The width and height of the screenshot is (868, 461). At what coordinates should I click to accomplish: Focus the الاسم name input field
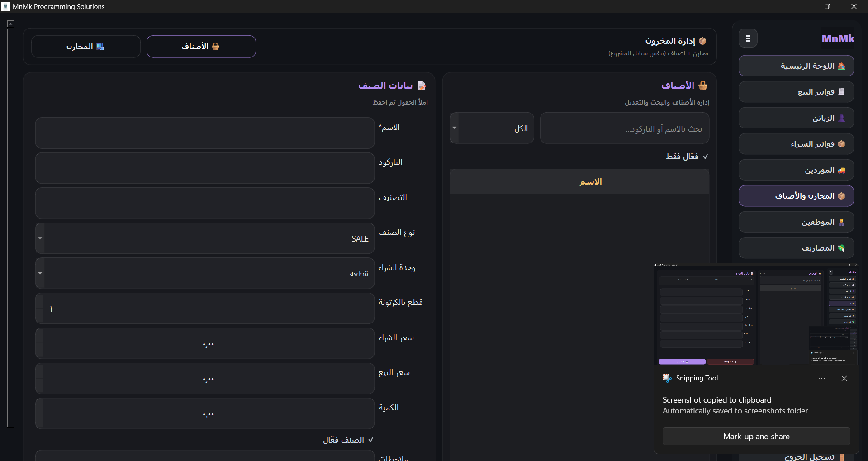205,133
